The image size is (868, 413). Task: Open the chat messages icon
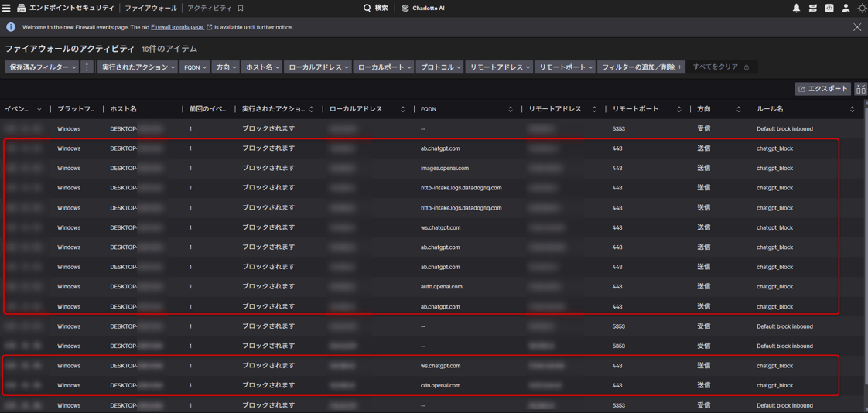click(812, 9)
